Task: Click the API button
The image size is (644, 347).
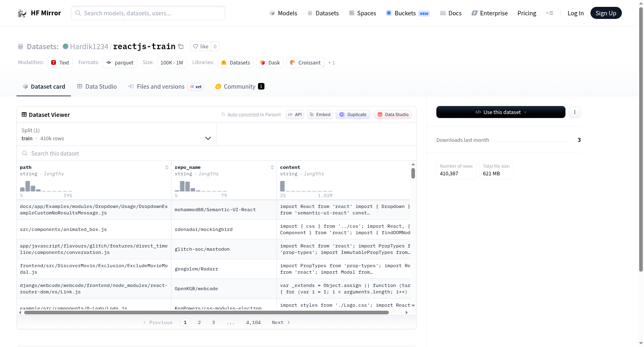Action: pyautogui.click(x=295, y=114)
